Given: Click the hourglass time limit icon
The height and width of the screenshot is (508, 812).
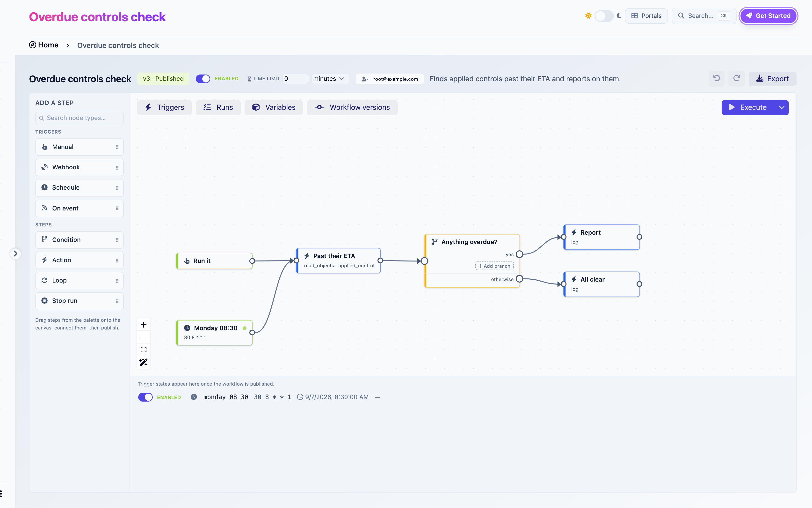Looking at the screenshot, I should (x=249, y=79).
